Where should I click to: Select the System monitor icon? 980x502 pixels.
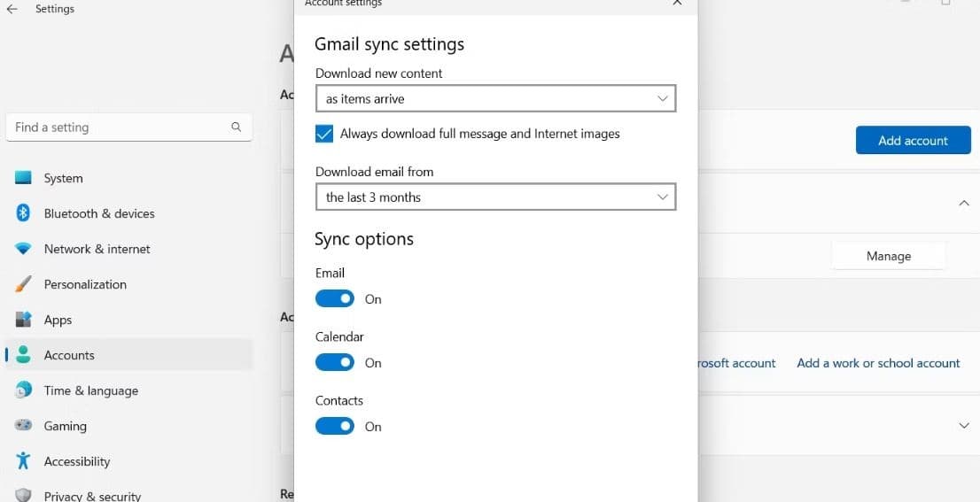23,177
